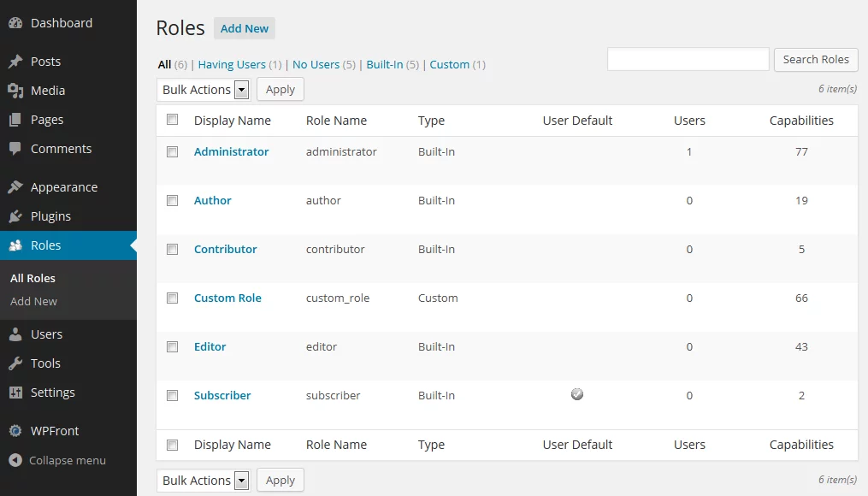Image resolution: width=868 pixels, height=496 pixels.
Task: Open the Bulk Actions dropdown
Action: pos(203,89)
